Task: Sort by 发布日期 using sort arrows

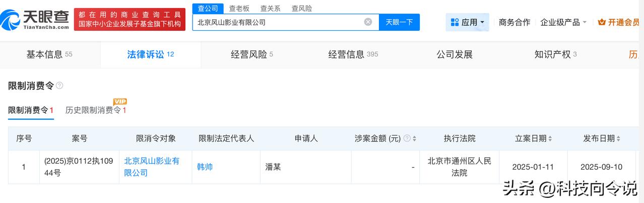Action: [618, 138]
